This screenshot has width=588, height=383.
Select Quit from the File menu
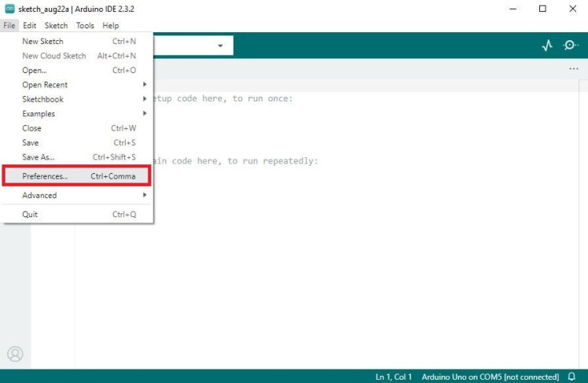(x=78, y=215)
